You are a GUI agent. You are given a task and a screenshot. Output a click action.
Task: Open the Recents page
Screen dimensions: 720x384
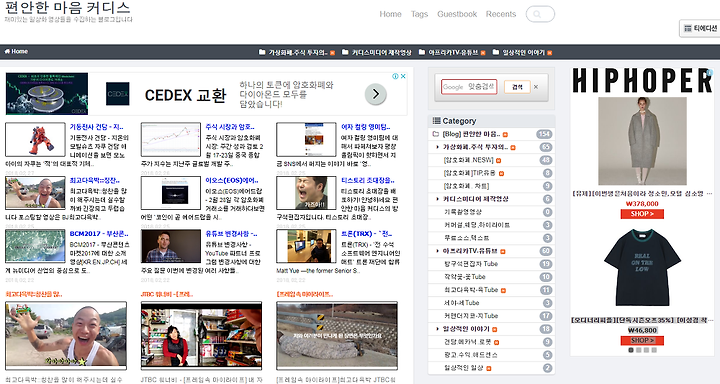pos(501,14)
